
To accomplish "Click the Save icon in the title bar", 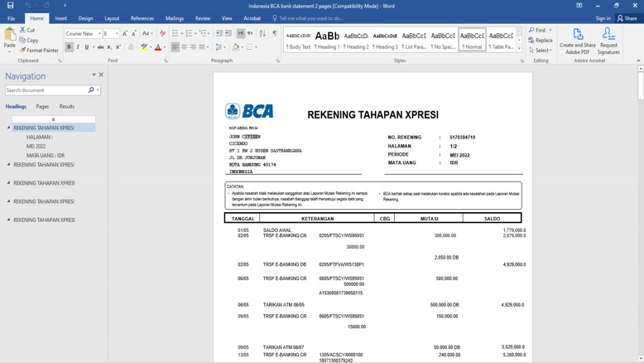I will coord(10,5).
